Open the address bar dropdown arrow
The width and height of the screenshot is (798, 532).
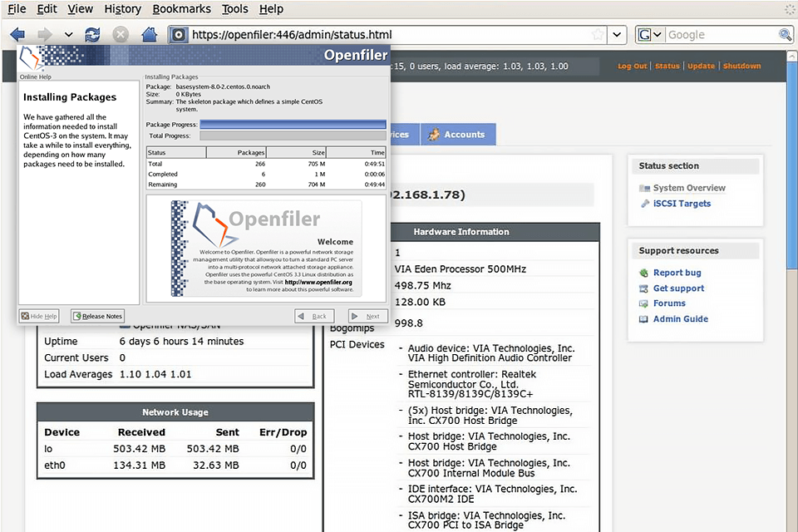(617, 34)
